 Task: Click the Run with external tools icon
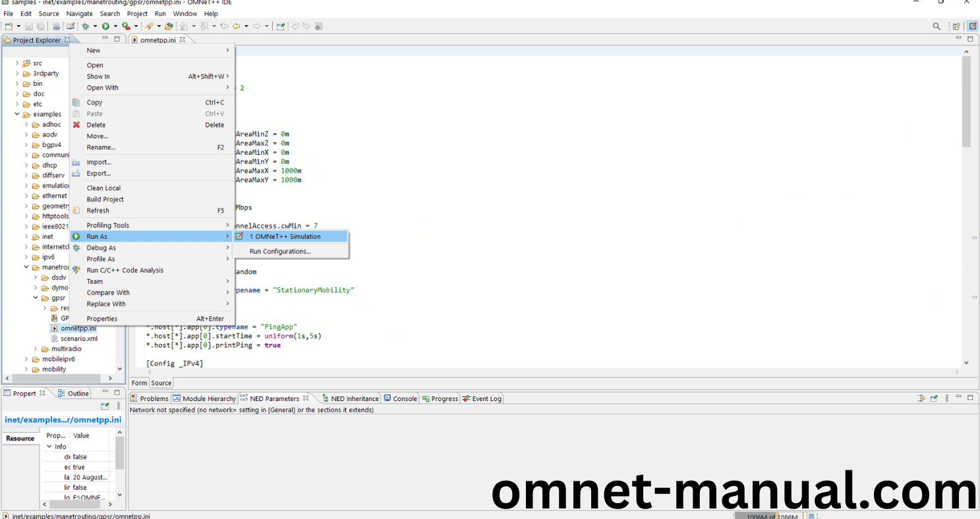pos(125,26)
